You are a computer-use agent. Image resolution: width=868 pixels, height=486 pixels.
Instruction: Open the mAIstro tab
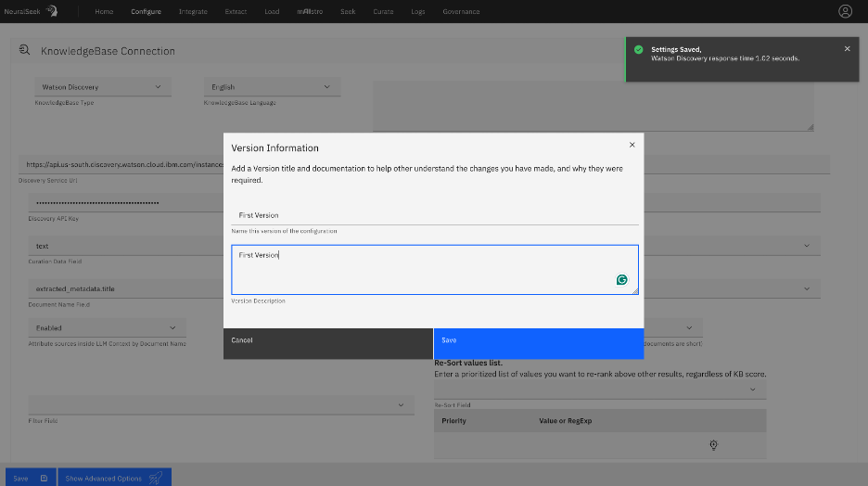310,12
